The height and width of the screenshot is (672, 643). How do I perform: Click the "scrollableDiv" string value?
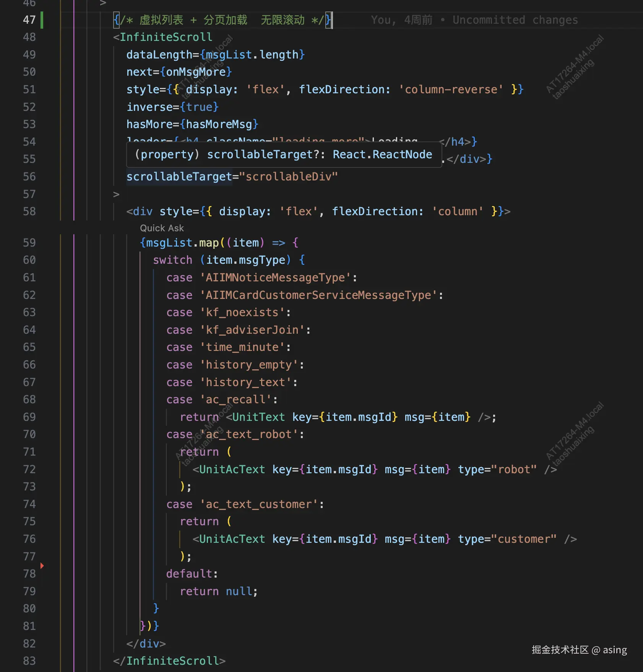click(x=289, y=177)
